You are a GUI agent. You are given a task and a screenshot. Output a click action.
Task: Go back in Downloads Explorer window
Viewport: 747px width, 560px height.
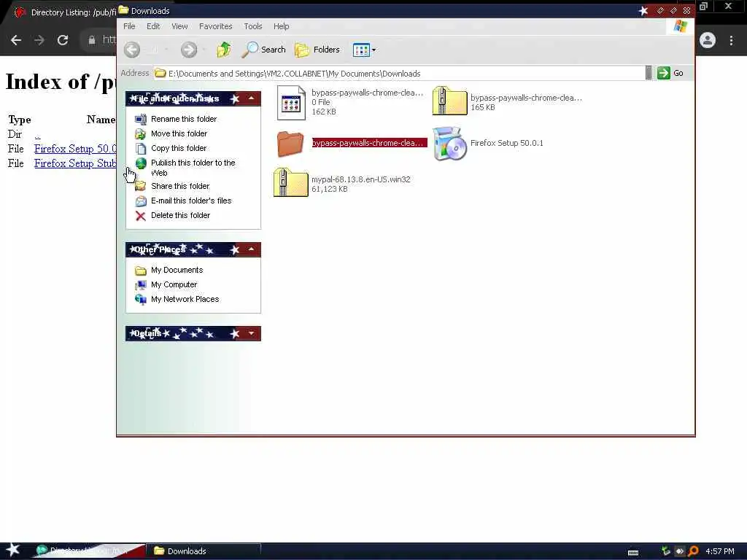[132, 50]
